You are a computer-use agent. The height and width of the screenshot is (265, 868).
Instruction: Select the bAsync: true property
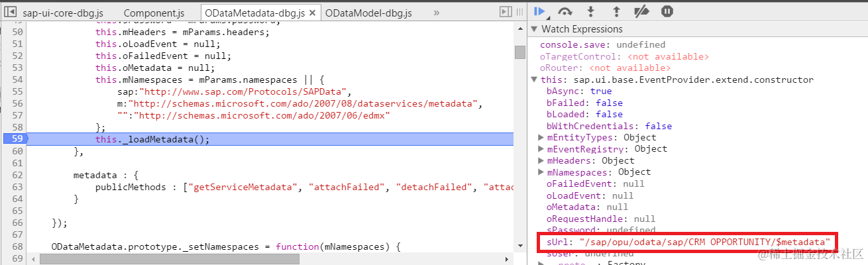pyautogui.click(x=579, y=91)
